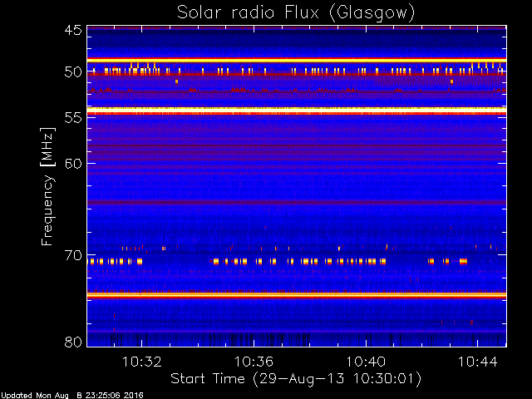Click the Frequency [MHz] axis label
This screenshot has width=532, height=399.
[47, 186]
